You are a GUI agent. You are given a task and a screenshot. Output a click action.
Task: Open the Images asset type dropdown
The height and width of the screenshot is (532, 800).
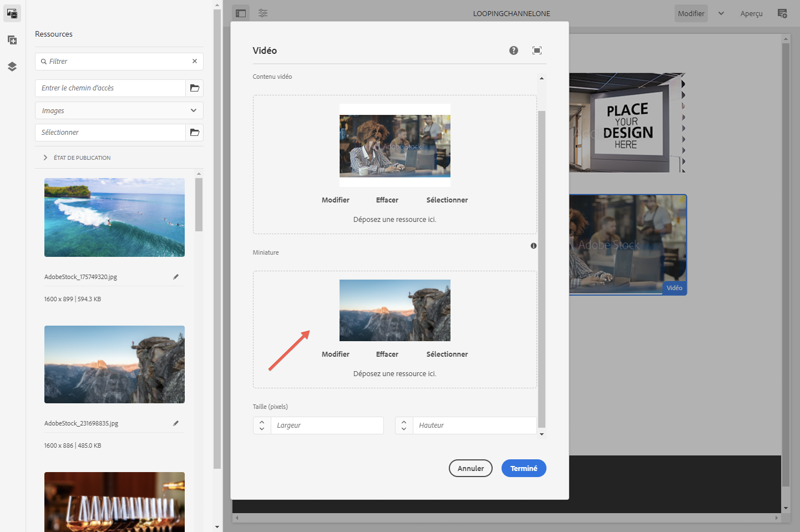[x=119, y=110]
